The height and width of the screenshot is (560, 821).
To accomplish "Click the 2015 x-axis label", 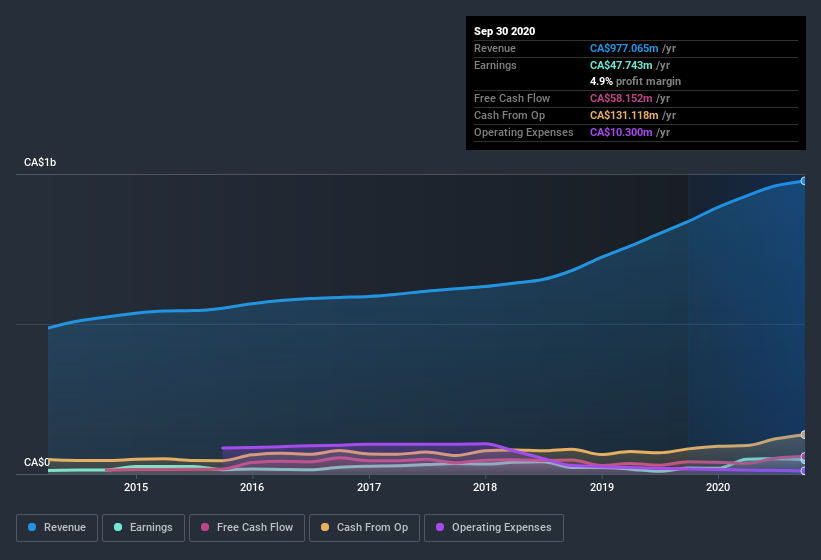I will (x=136, y=487).
